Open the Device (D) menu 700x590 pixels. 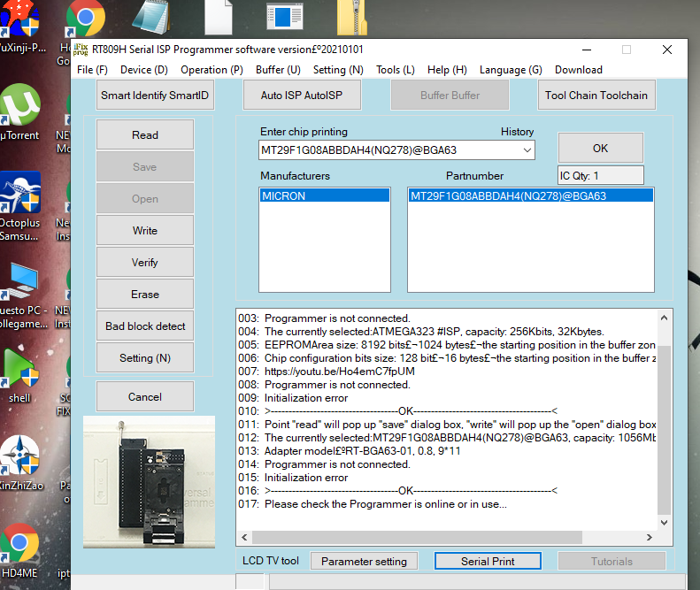tap(143, 70)
